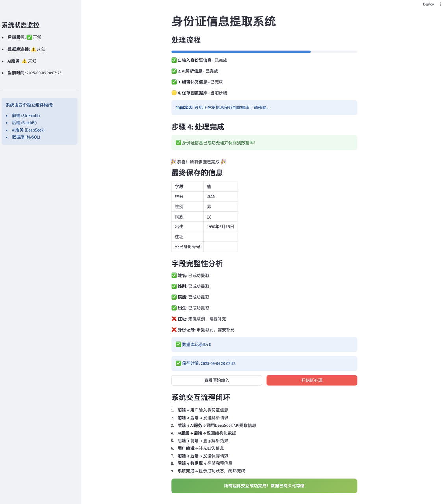Click check icon for step 3 编辑补充信息
Screen dimensions: 445x504
click(x=174, y=82)
